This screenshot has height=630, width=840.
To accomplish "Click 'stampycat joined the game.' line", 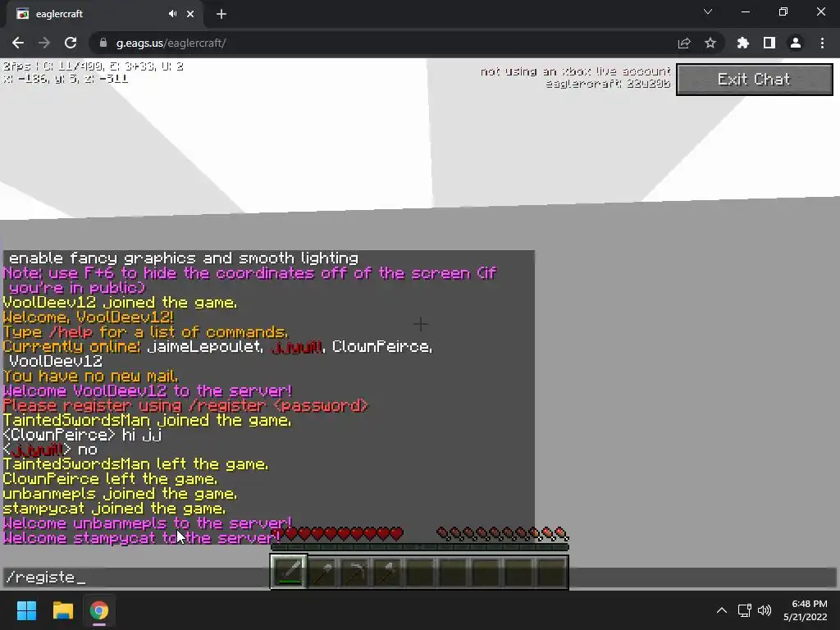I will [x=115, y=509].
